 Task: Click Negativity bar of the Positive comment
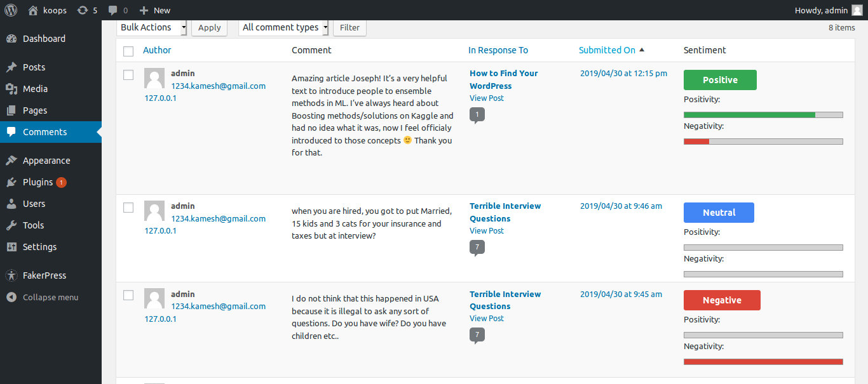763,142
